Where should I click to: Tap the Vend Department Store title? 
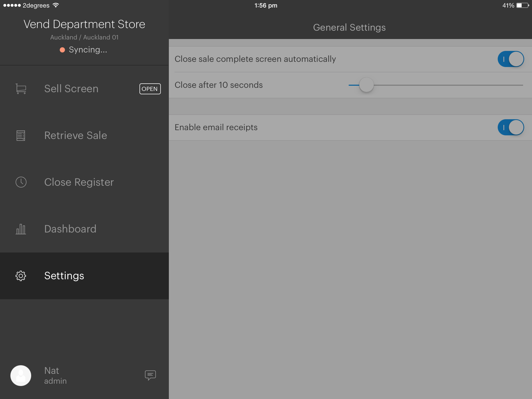[x=84, y=24]
